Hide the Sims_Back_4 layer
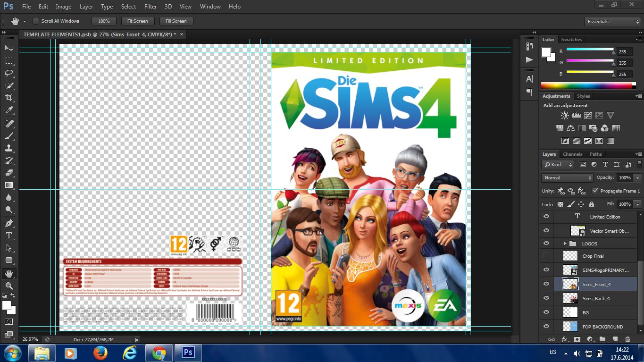Image resolution: width=644 pixels, height=362 pixels. 546,298
